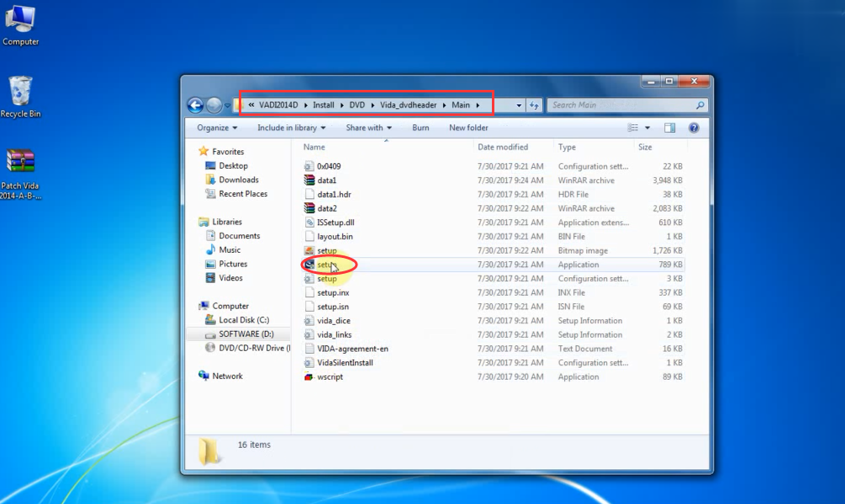Expand the Include in library dropdown
The width and height of the screenshot is (845, 504).
pyautogui.click(x=292, y=128)
